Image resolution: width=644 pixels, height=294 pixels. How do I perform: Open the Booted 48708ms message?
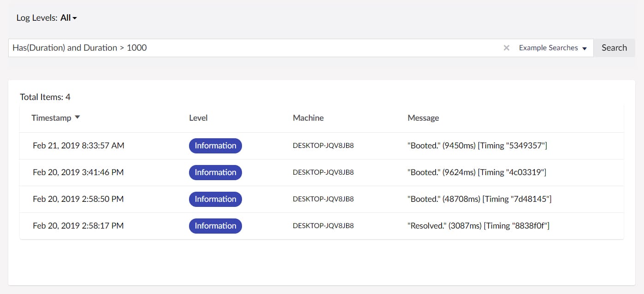tap(479, 199)
